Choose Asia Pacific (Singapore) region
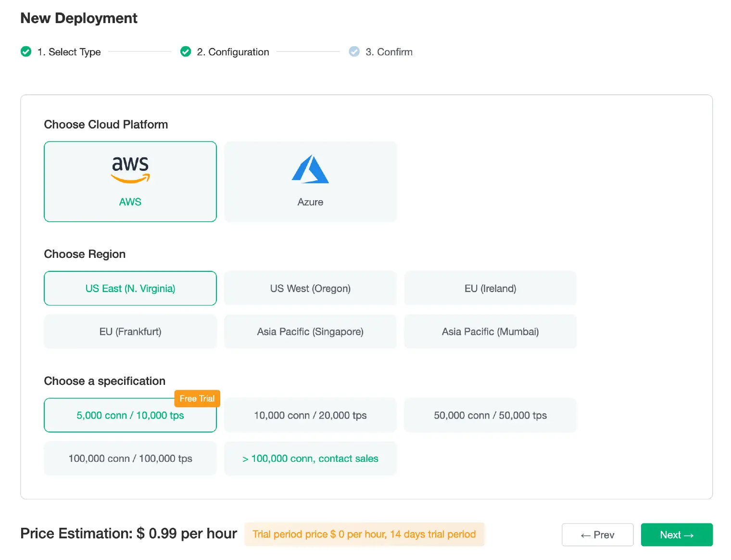The height and width of the screenshot is (560, 731). (310, 331)
